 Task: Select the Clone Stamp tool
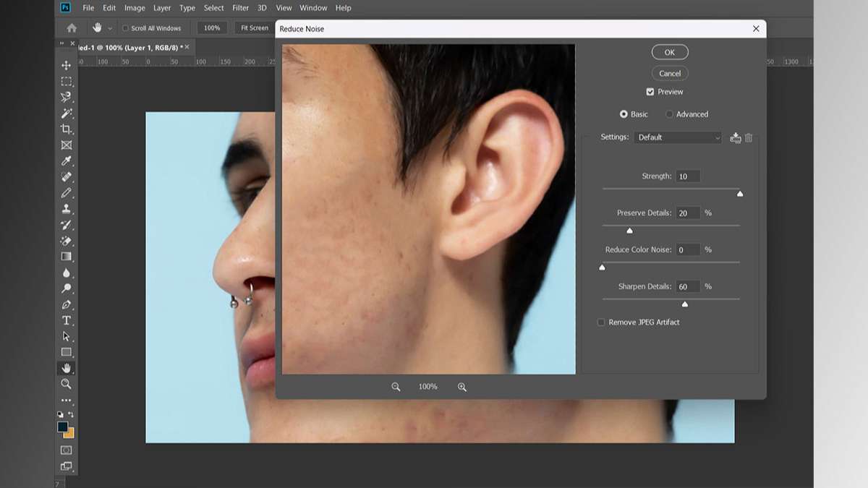tap(67, 209)
